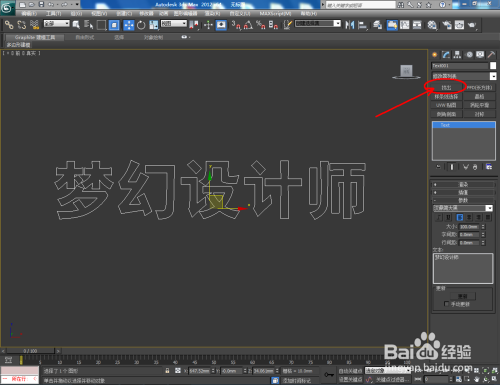Click the 晶格 modifier button
The width and height of the screenshot is (500, 385).
pos(479,96)
